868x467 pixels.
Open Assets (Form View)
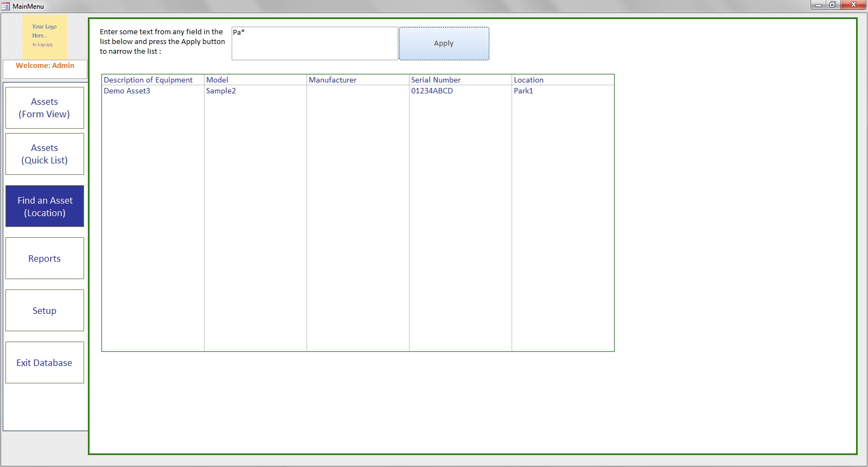(x=44, y=108)
